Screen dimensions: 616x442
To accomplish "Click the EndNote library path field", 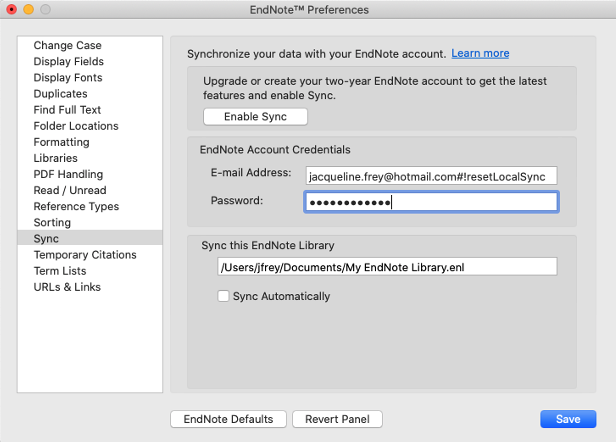I will point(386,267).
